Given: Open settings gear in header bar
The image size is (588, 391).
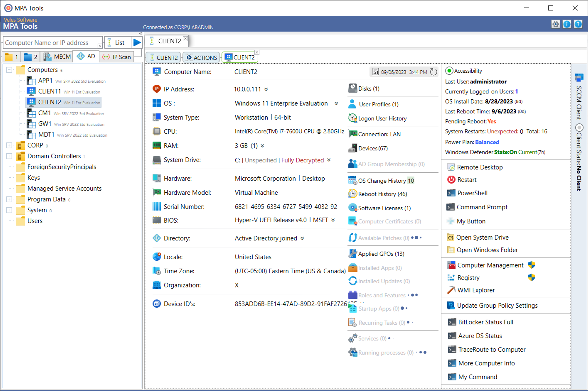Looking at the screenshot, I should click(556, 24).
